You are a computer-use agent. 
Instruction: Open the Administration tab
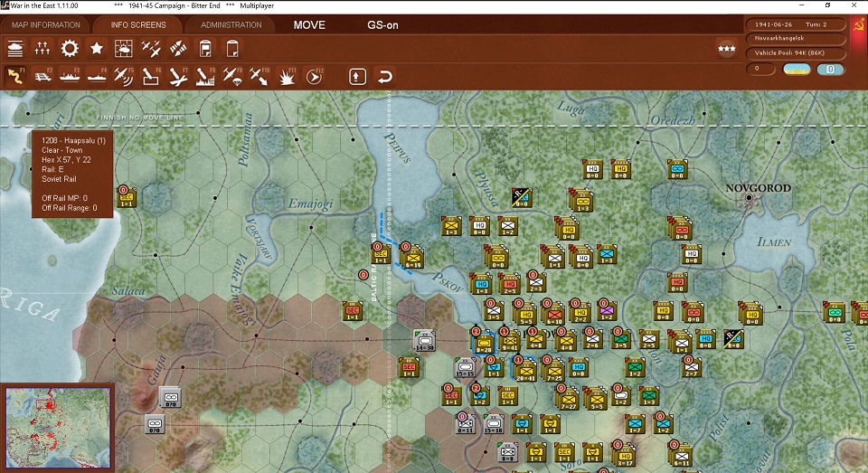click(x=231, y=25)
